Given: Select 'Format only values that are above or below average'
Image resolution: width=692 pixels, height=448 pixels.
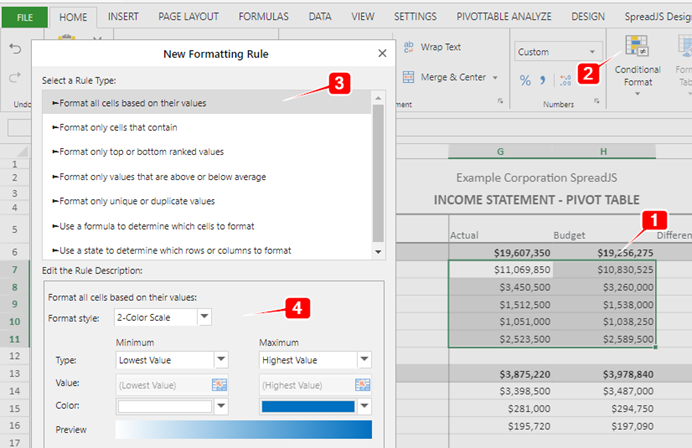Looking at the screenshot, I should (x=207, y=177).
